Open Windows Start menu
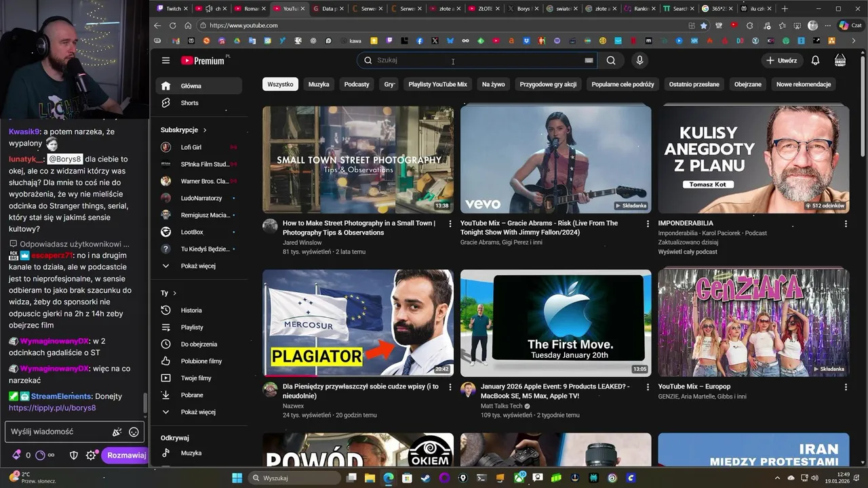The width and height of the screenshot is (868, 488). coord(237,478)
